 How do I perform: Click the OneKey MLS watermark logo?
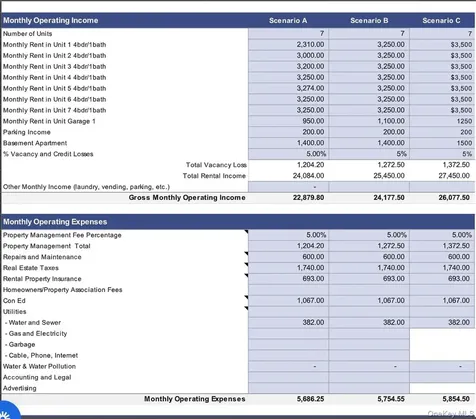coord(451,413)
